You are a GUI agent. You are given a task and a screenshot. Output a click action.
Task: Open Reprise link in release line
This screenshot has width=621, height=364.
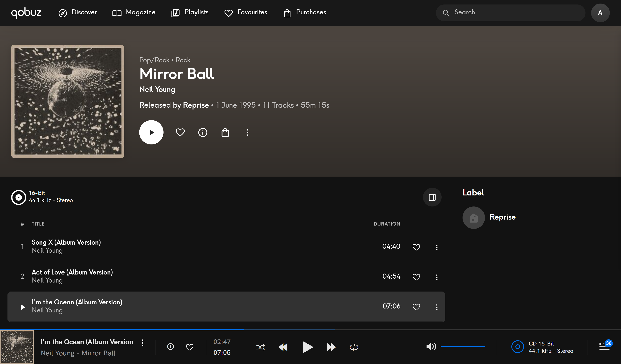(196, 105)
